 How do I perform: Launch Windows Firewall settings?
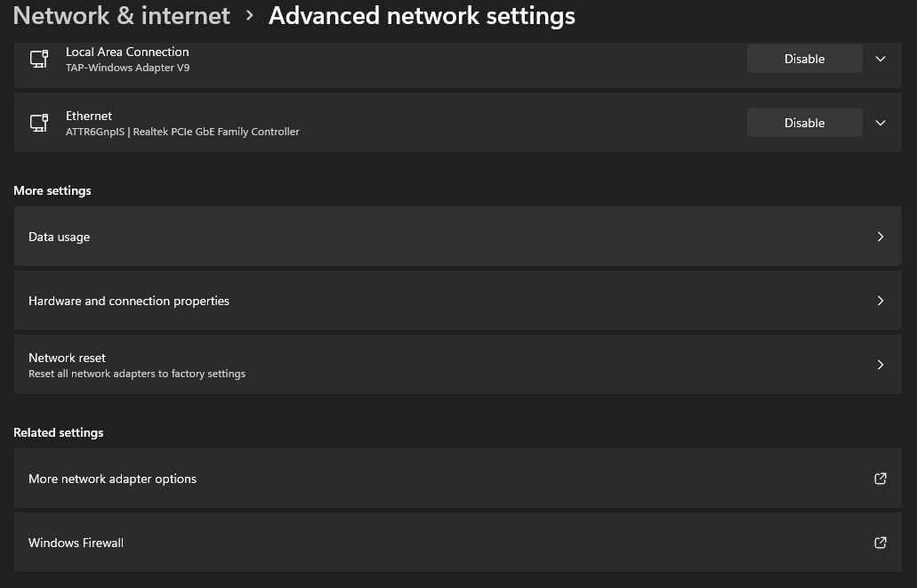point(76,543)
